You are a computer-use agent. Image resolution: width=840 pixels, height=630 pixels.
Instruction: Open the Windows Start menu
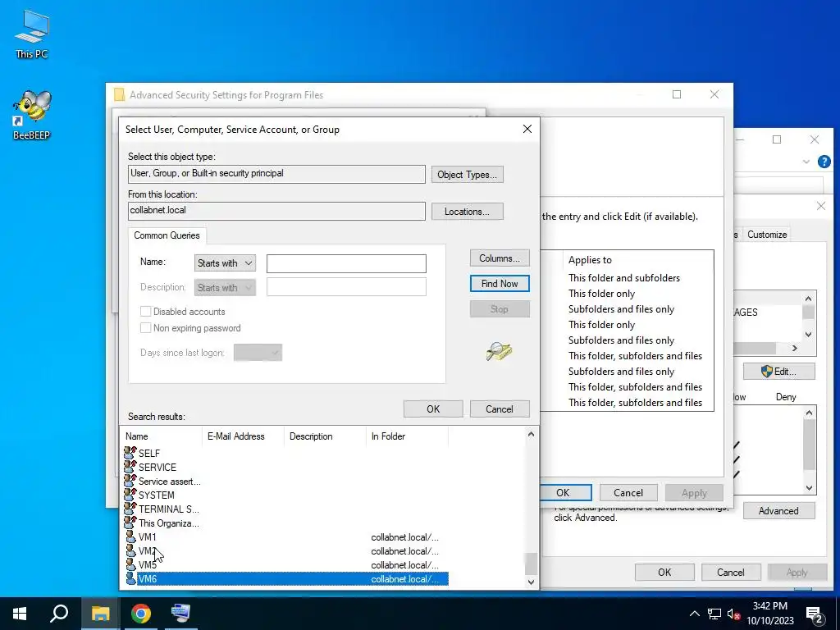[x=20, y=614]
